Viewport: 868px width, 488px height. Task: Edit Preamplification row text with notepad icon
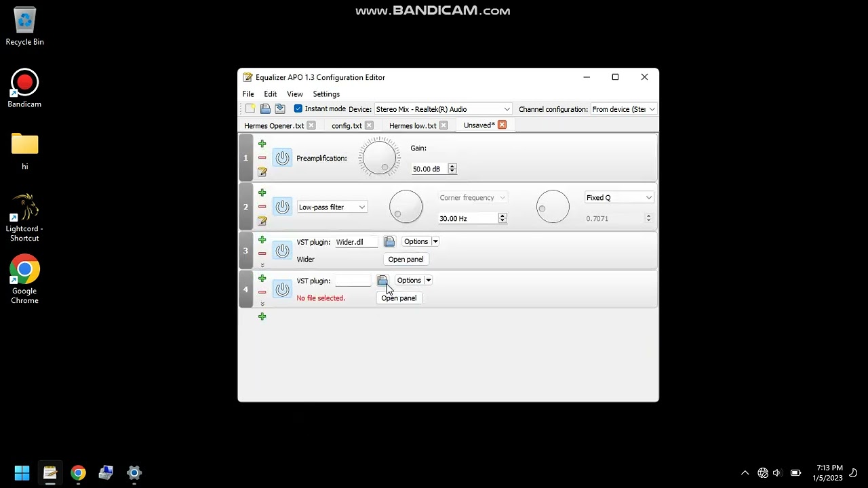point(262,172)
